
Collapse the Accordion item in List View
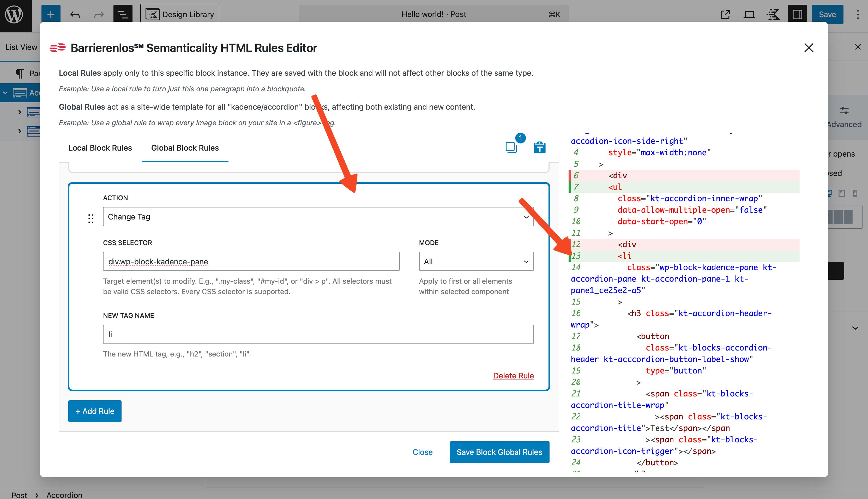(5, 93)
